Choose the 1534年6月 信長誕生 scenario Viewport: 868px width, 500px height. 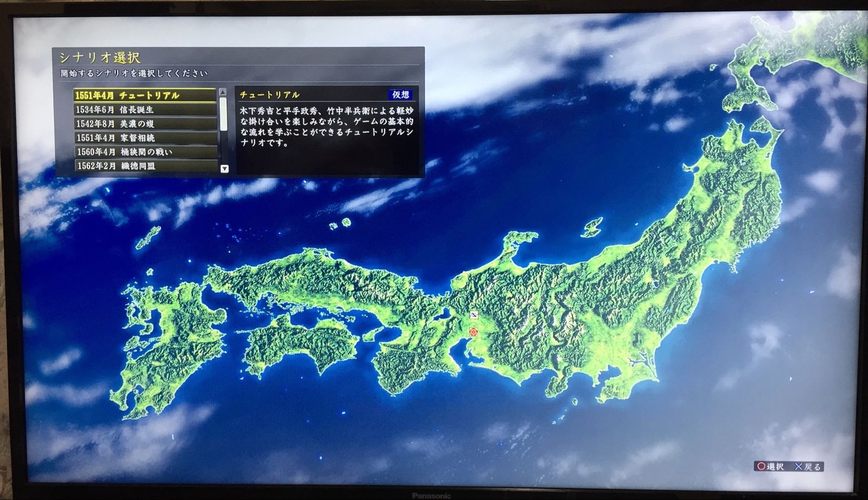tap(145, 109)
